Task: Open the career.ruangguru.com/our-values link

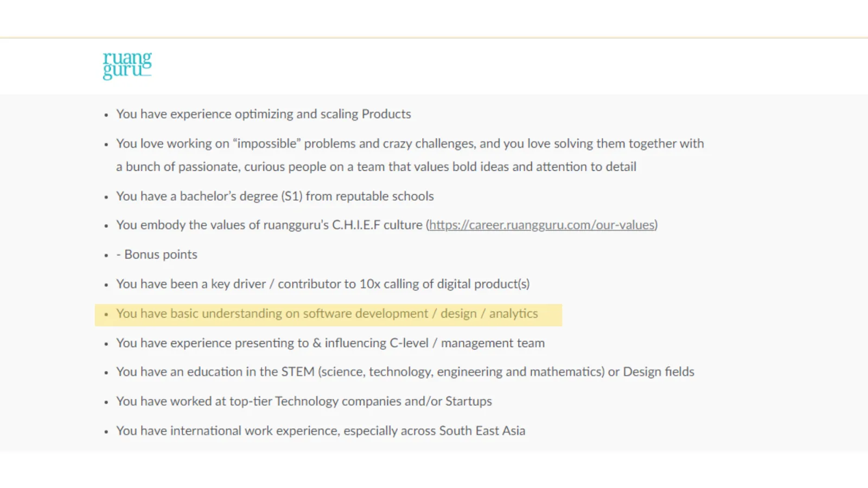Action: tap(541, 224)
